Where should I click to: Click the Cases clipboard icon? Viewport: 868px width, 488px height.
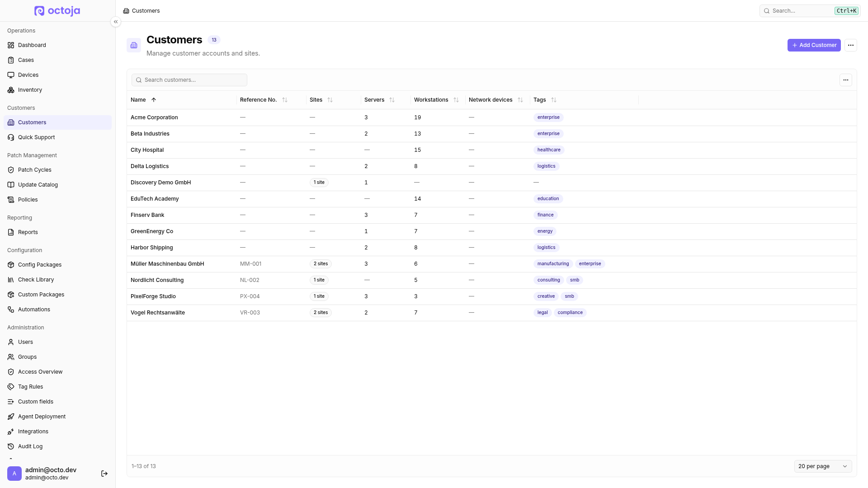click(11, 60)
